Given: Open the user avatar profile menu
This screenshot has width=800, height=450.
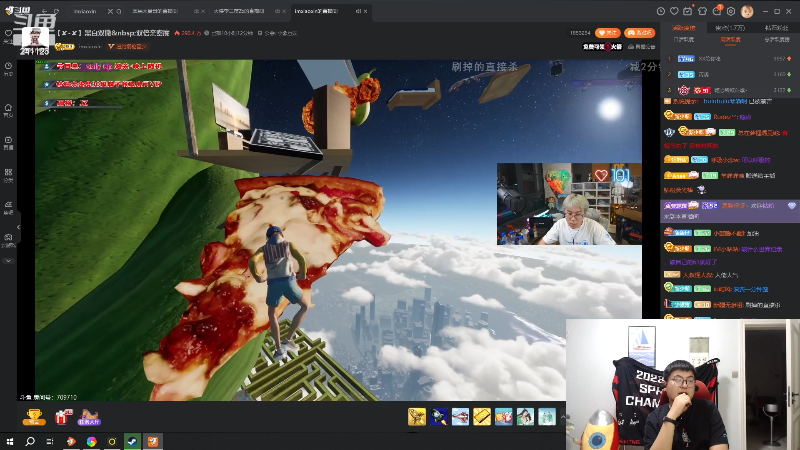Looking at the screenshot, I should point(747,11).
